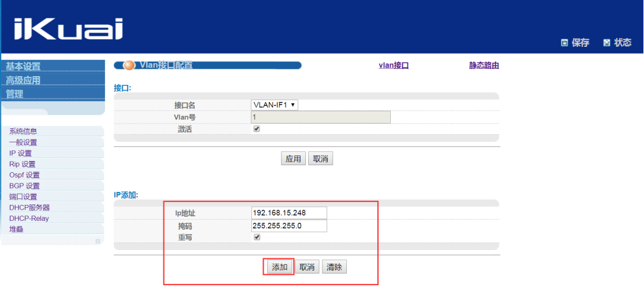Click the save icon beside 保存
Viewport: 644px width, 294px height.
coord(564,43)
